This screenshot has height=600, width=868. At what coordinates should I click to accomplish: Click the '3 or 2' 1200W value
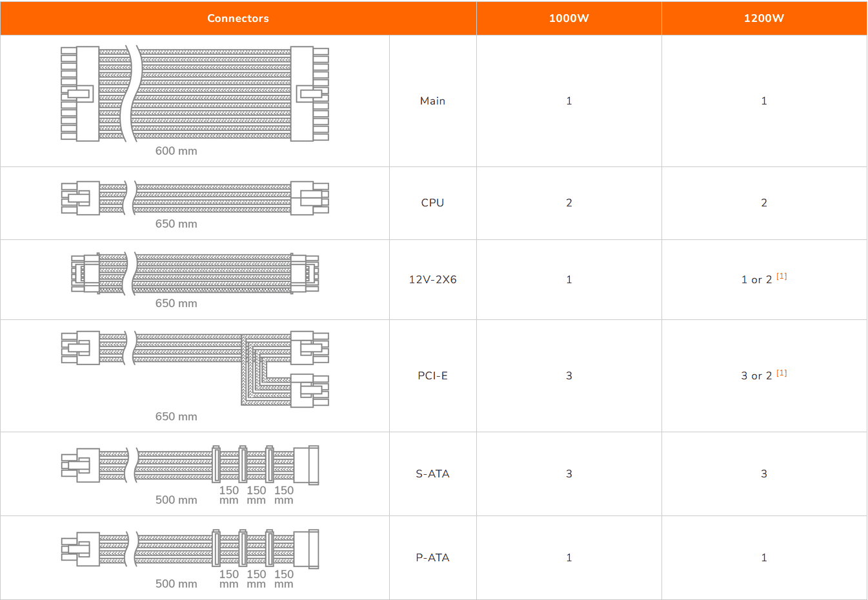pos(756,376)
